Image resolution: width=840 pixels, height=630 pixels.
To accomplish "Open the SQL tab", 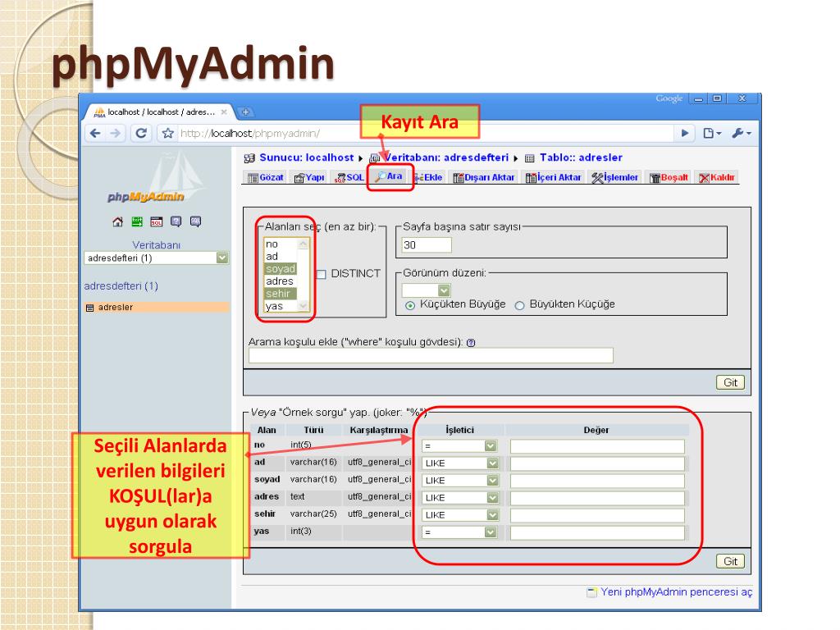I will [x=349, y=177].
